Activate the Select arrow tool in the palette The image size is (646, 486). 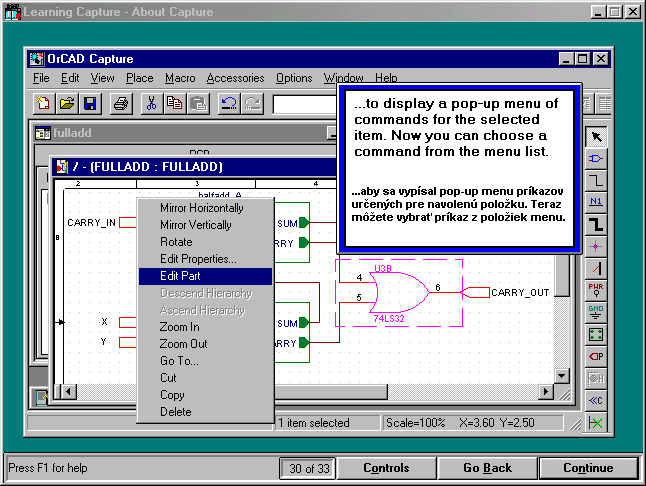[x=597, y=137]
